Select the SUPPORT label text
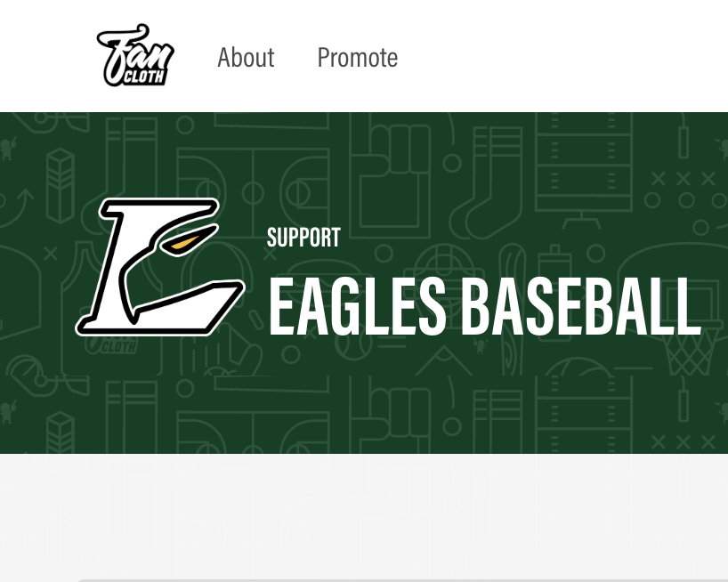Image resolution: width=728 pixels, height=582 pixels. 303,238
